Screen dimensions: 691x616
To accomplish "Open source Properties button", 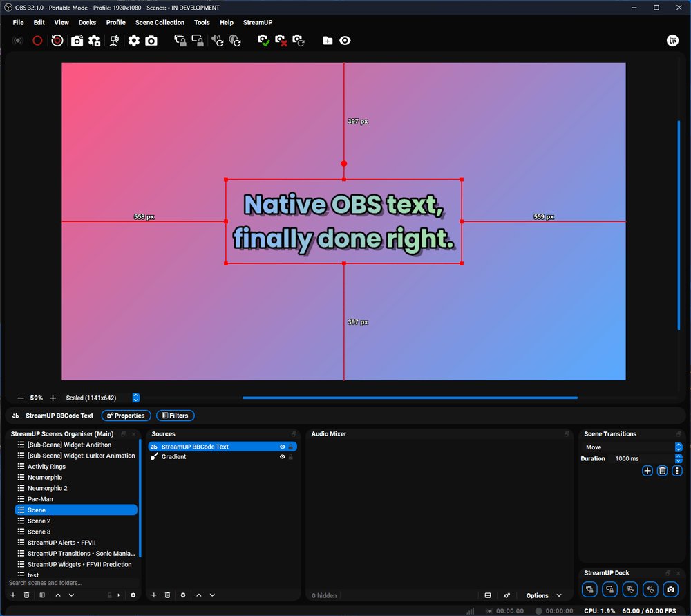I will coord(126,416).
